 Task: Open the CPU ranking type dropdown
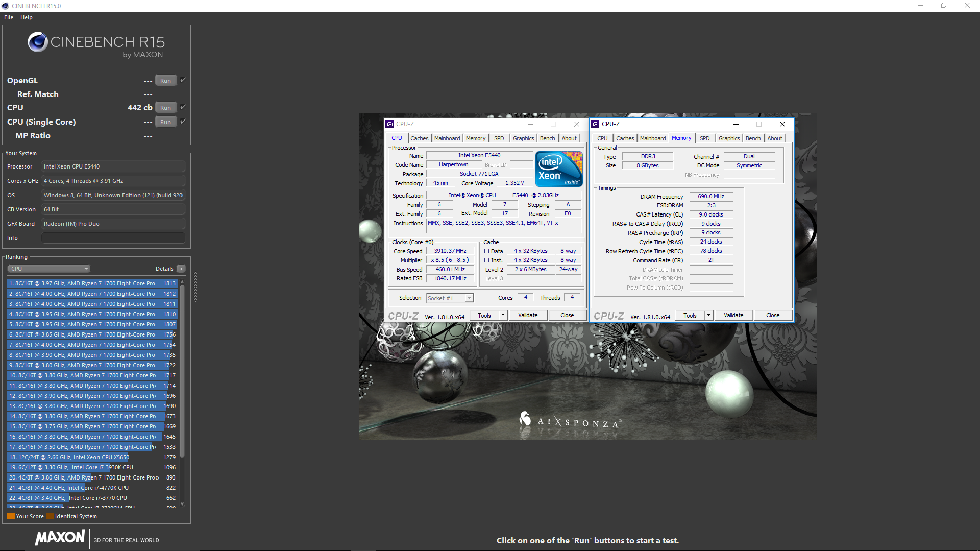pos(49,269)
